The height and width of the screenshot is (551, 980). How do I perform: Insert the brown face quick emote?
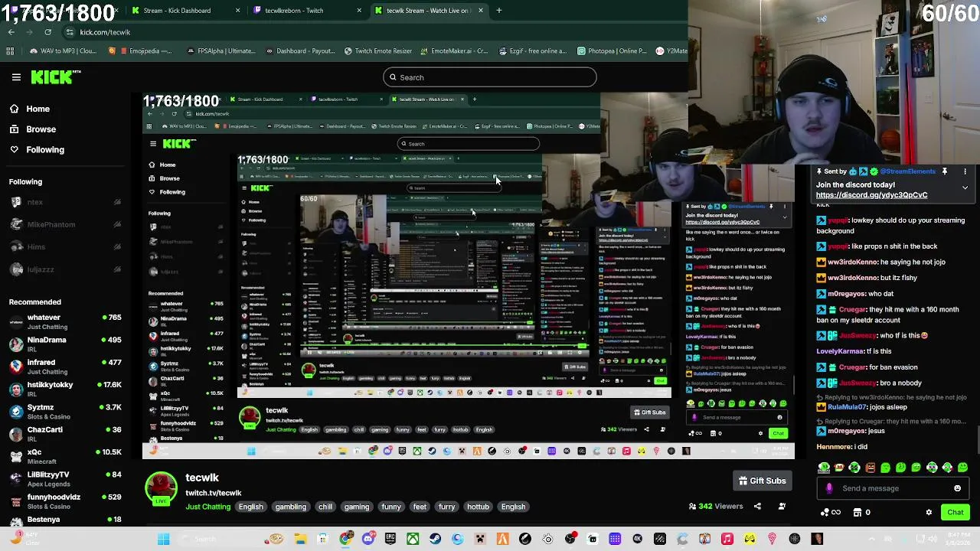click(870, 468)
